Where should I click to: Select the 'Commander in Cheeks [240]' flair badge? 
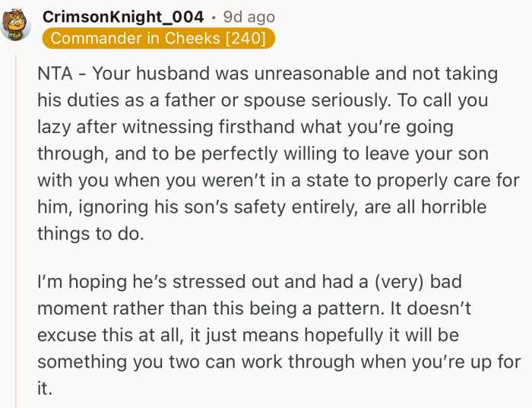click(158, 38)
